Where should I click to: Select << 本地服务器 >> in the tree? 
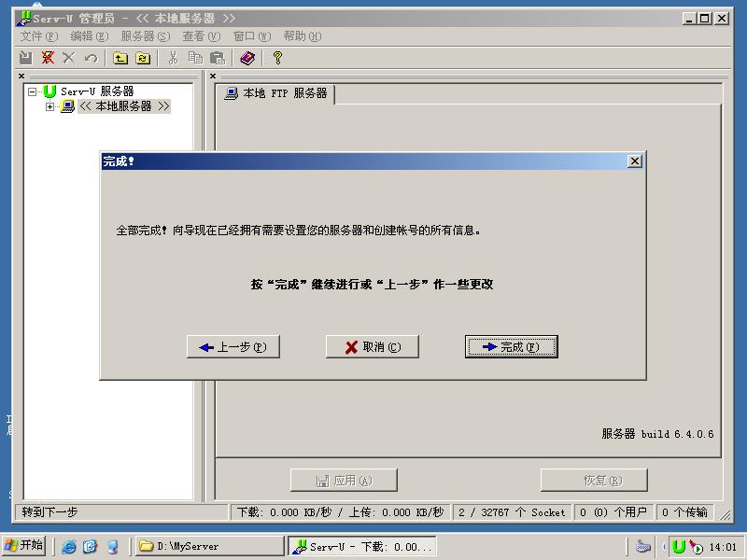tap(124, 105)
